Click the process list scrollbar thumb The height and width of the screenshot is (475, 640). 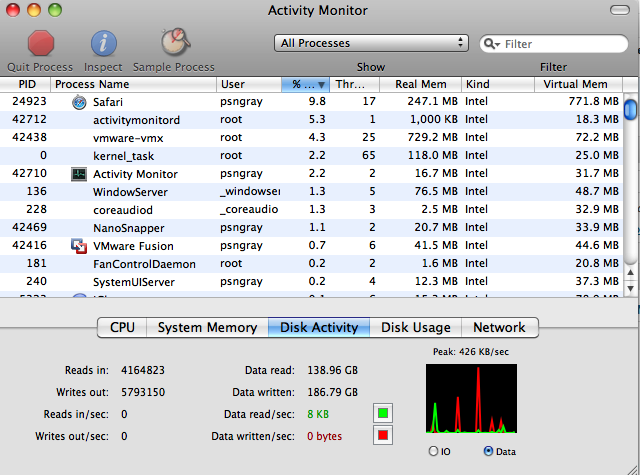coord(631,110)
